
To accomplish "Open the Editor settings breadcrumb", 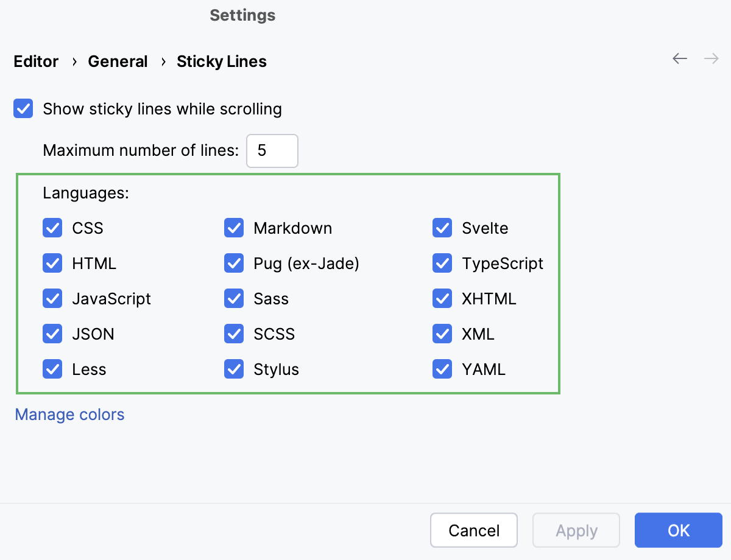I will (x=35, y=61).
